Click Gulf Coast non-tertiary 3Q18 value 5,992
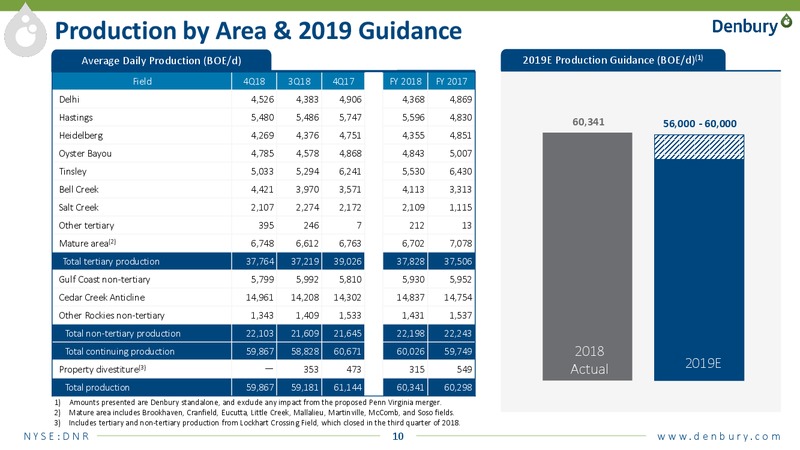800x450 pixels. tap(307, 280)
